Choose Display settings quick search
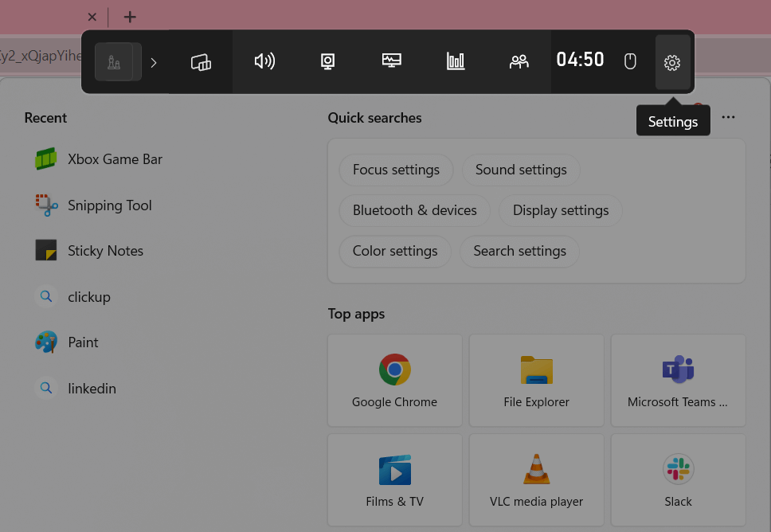 pyautogui.click(x=561, y=210)
